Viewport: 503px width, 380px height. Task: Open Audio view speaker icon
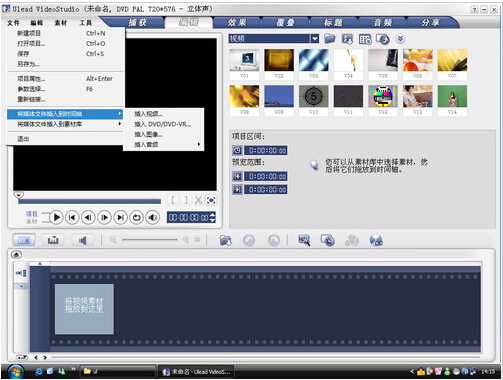click(x=82, y=240)
